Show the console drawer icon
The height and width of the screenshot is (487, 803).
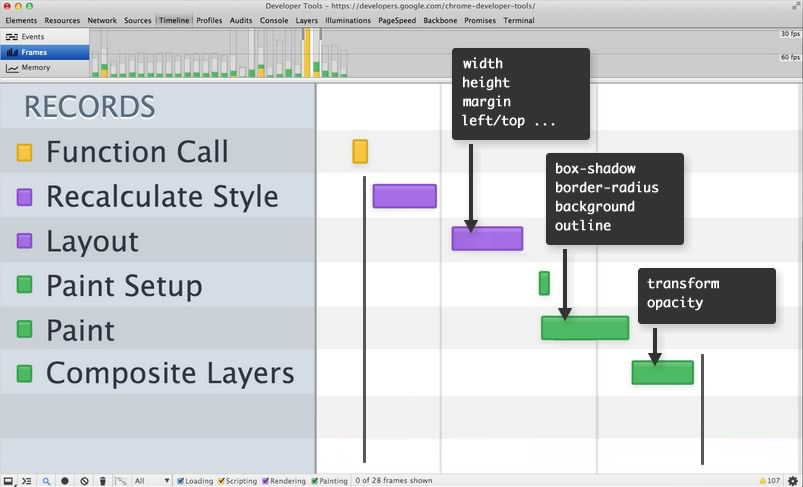[27, 481]
